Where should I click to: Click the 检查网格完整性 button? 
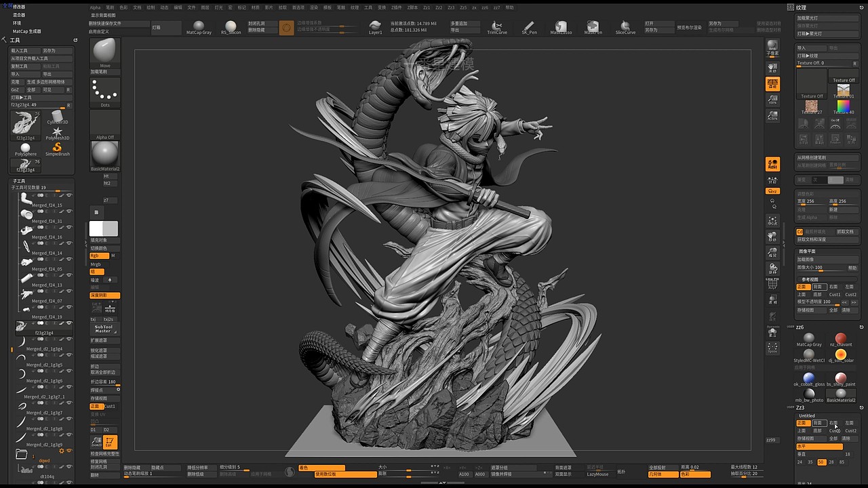tap(104, 453)
